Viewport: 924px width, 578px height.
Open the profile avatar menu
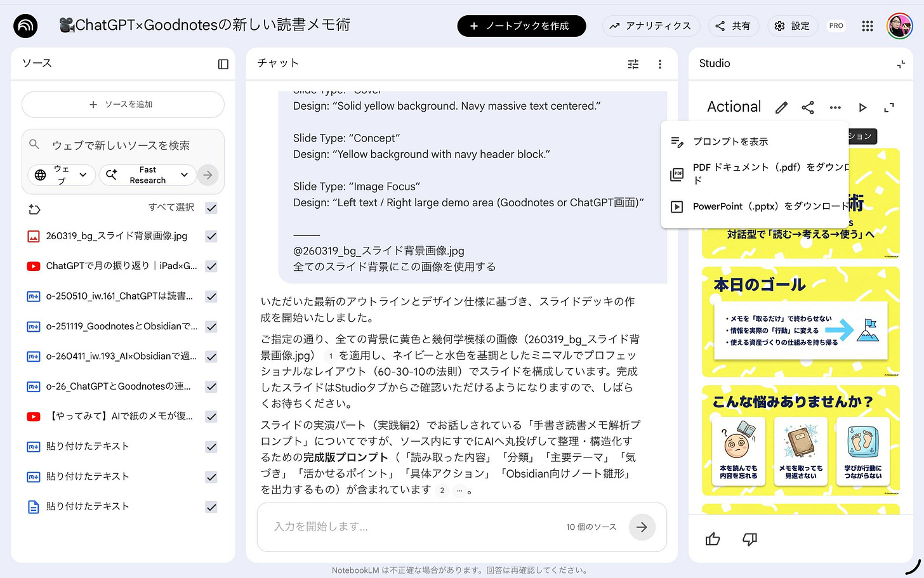(899, 26)
